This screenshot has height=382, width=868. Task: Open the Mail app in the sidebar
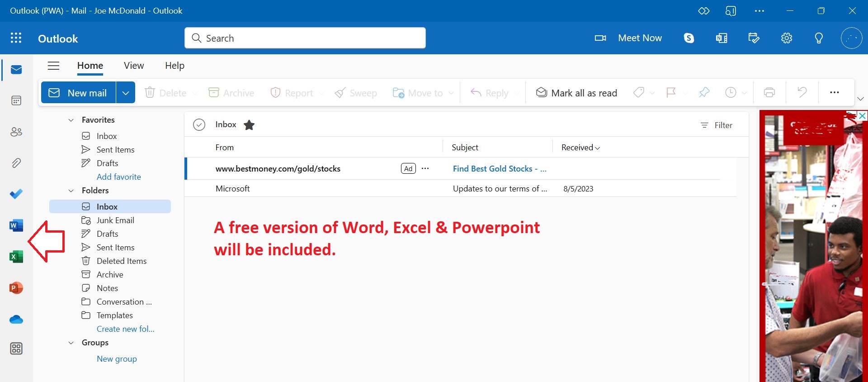(x=16, y=70)
